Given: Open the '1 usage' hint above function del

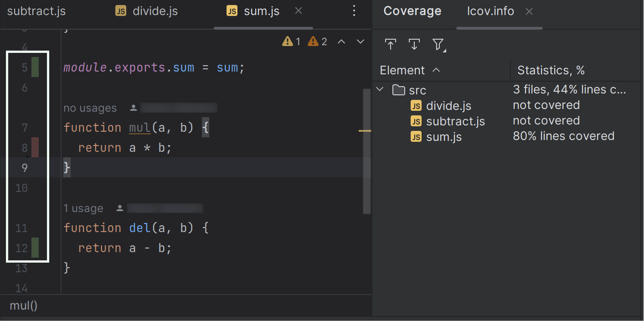Looking at the screenshot, I should [x=83, y=208].
